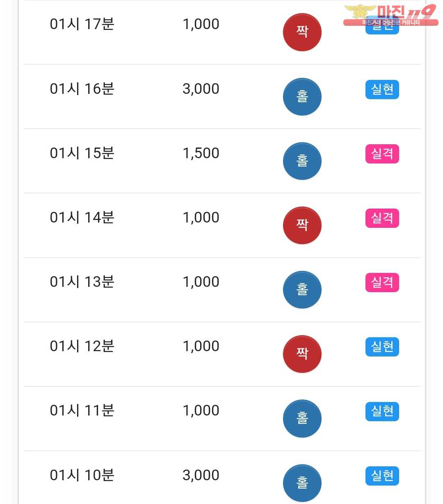Tap the pink 실격 badge in the 01시 14분 row
The height and width of the screenshot is (504, 443).
click(382, 218)
